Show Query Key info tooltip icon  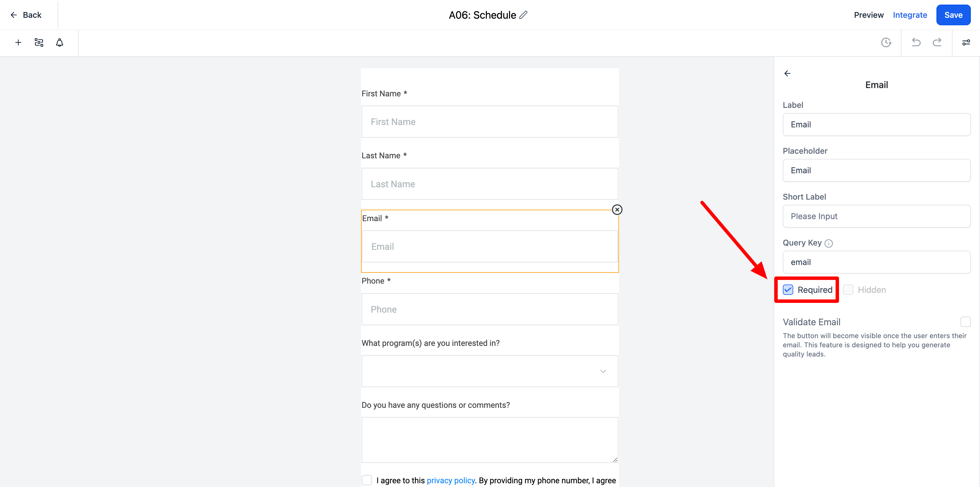[829, 243]
